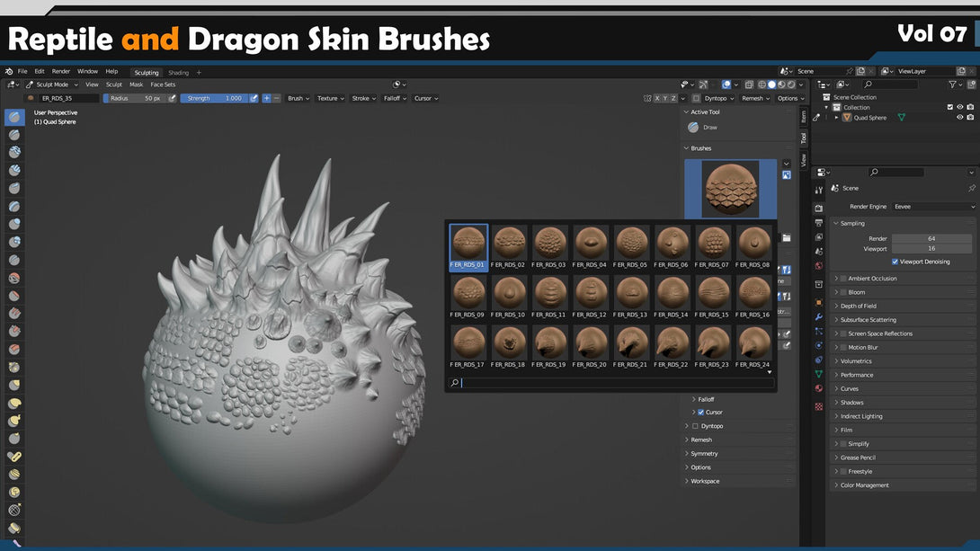Screen dimensions: 980x551
Task: Expand the Quad Sphere tree item
Action: click(x=836, y=118)
